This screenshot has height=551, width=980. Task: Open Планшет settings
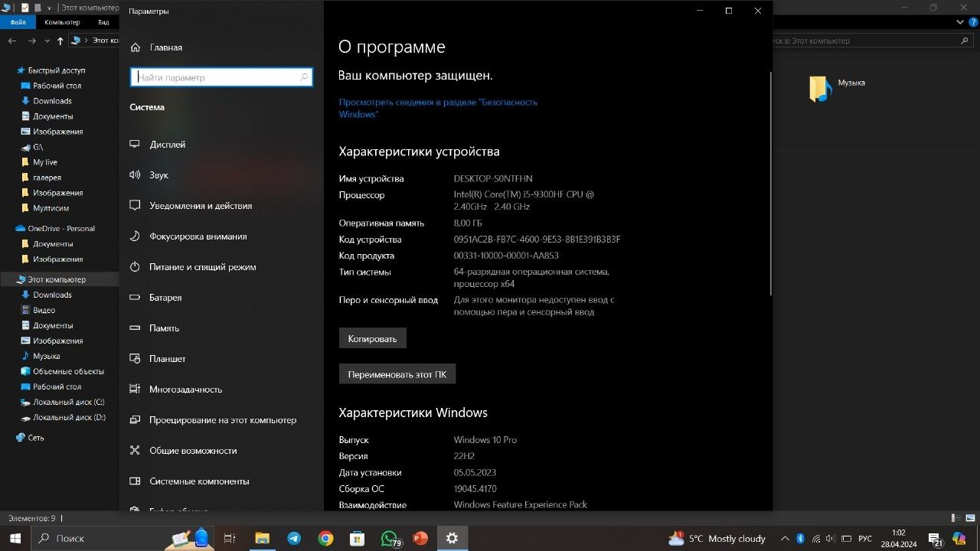158,359
